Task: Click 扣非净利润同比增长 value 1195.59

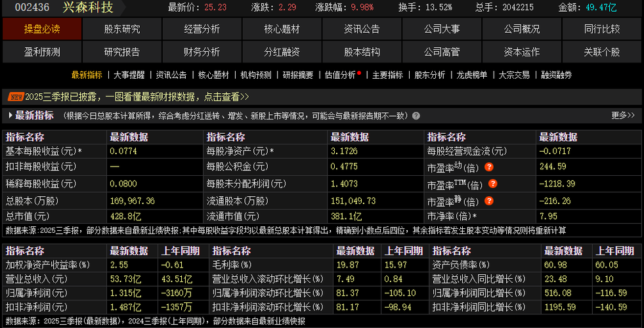Action: [x=559, y=307]
